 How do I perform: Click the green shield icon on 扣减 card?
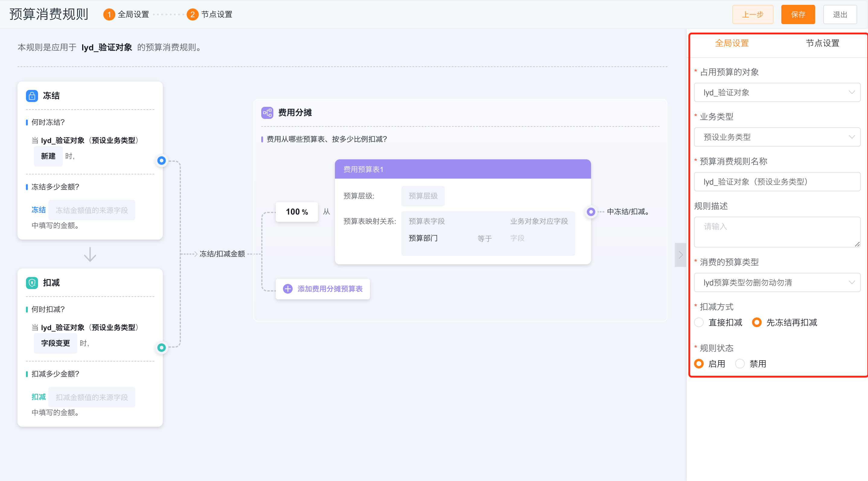click(32, 283)
